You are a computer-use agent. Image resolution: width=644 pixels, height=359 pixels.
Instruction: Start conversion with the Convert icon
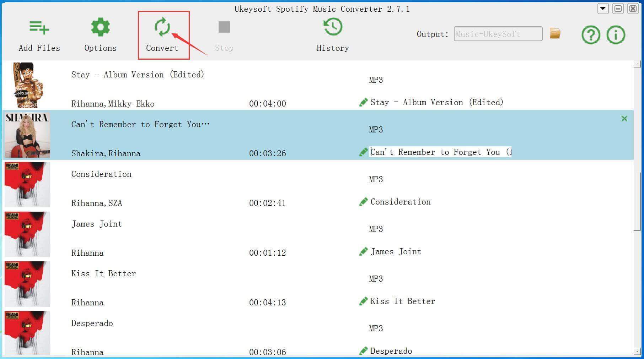pyautogui.click(x=162, y=27)
